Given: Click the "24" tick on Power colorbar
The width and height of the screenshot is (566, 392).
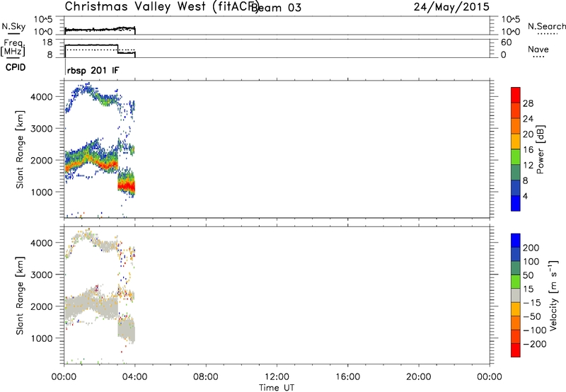Looking at the screenshot, I should click(528, 119).
